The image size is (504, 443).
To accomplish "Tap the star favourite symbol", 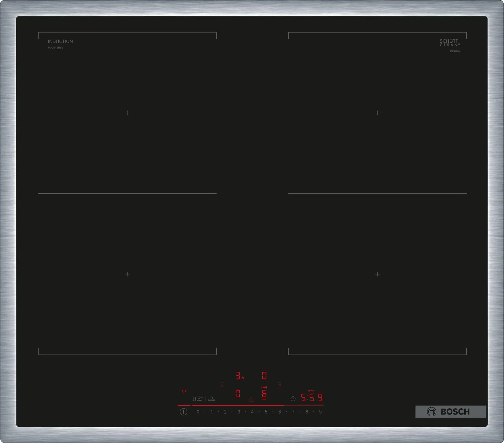I will pos(251,400).
